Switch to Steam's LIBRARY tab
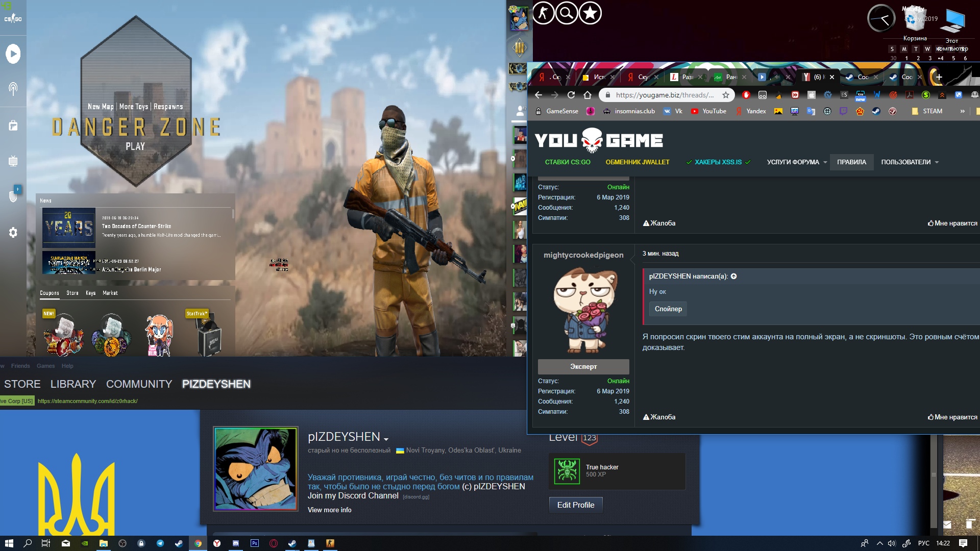This screenshot has height=551, width=980. click(x=73, y=384)
